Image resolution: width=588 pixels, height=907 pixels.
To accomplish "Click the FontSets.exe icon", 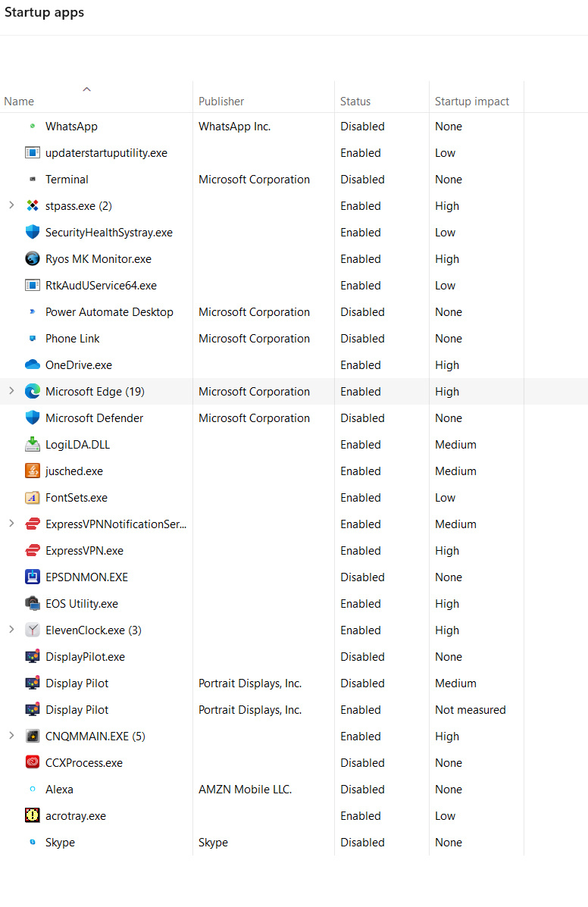I will pyautogui.click(x=33, y=498).
